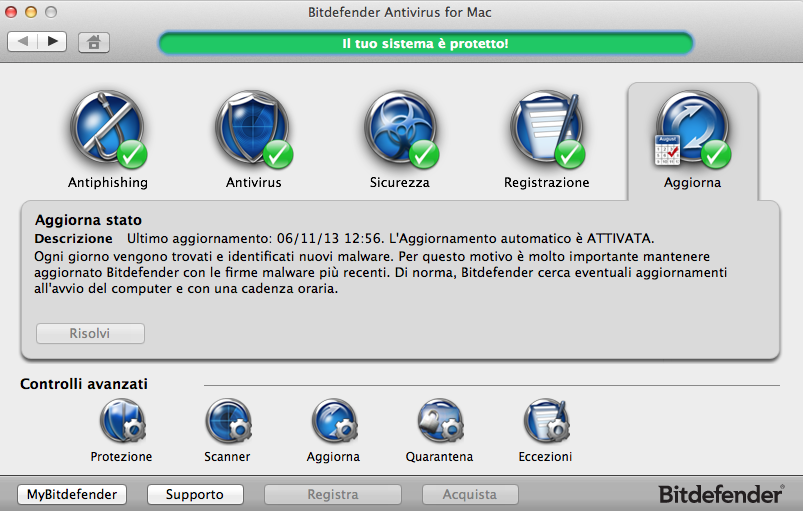
Task: Select the Registrazione notepad icon
Action: (x=547, y=129)
